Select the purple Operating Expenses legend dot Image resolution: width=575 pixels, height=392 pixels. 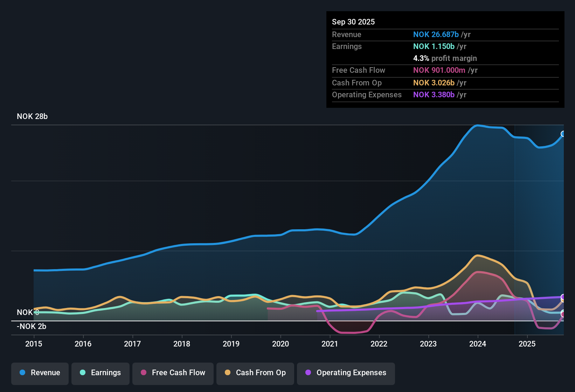(x=308, y=373)
